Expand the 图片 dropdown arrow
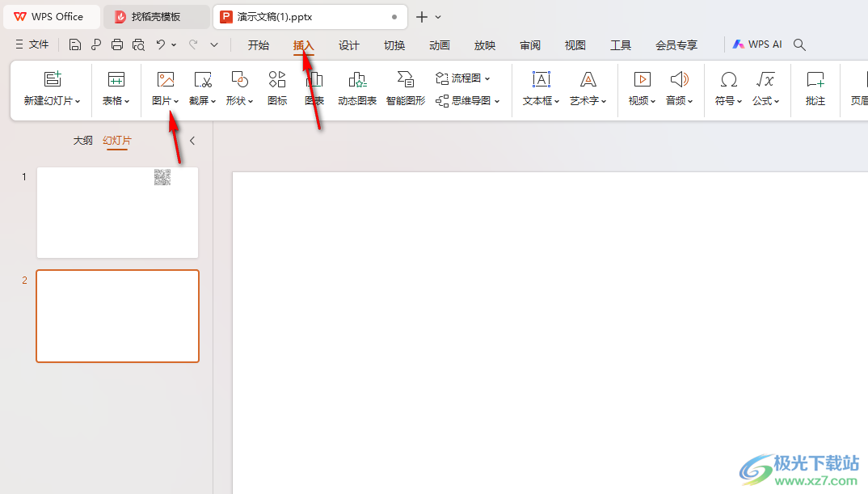868x494 pixels. click(x=176, y=101)
